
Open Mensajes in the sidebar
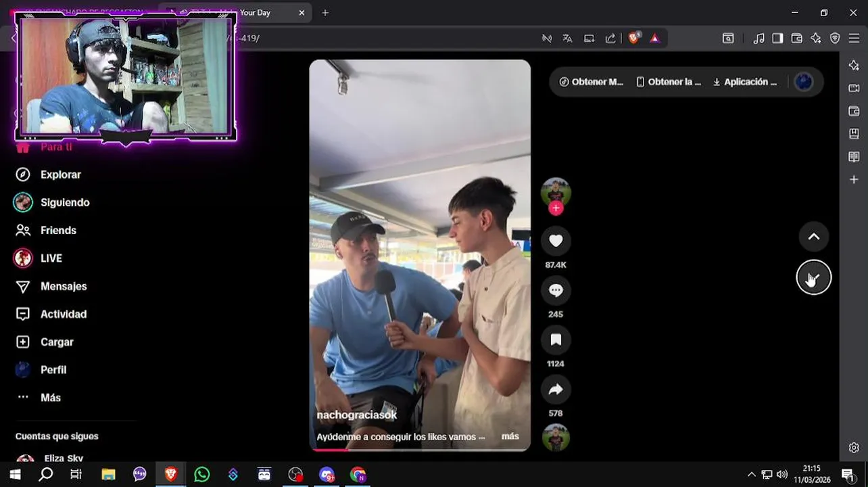click(x=51, y=286)
